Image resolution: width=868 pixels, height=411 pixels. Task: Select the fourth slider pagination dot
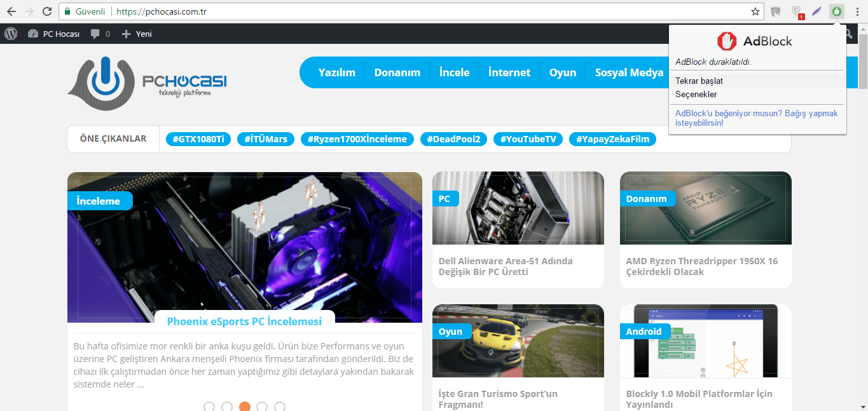[262, 407]
